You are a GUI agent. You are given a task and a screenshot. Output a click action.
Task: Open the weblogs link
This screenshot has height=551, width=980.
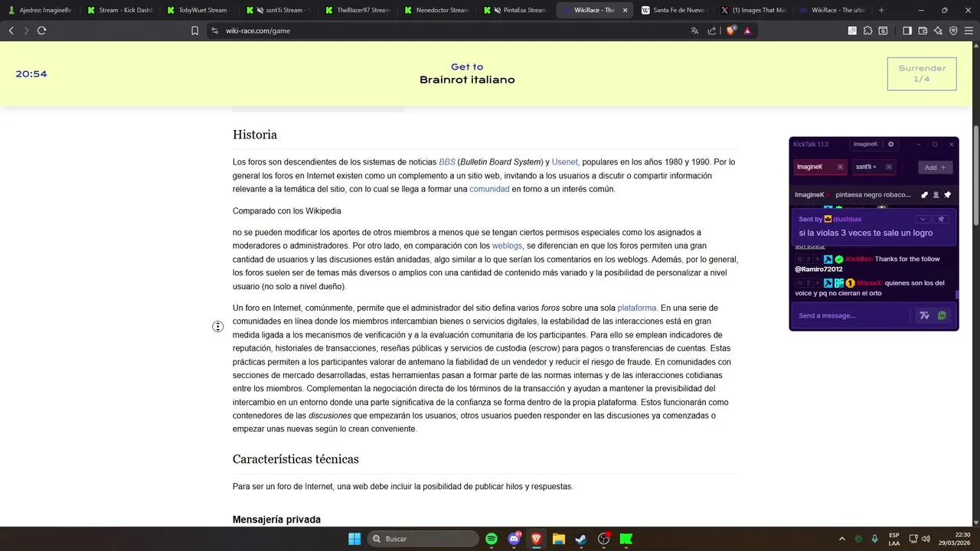coord(507,246)
